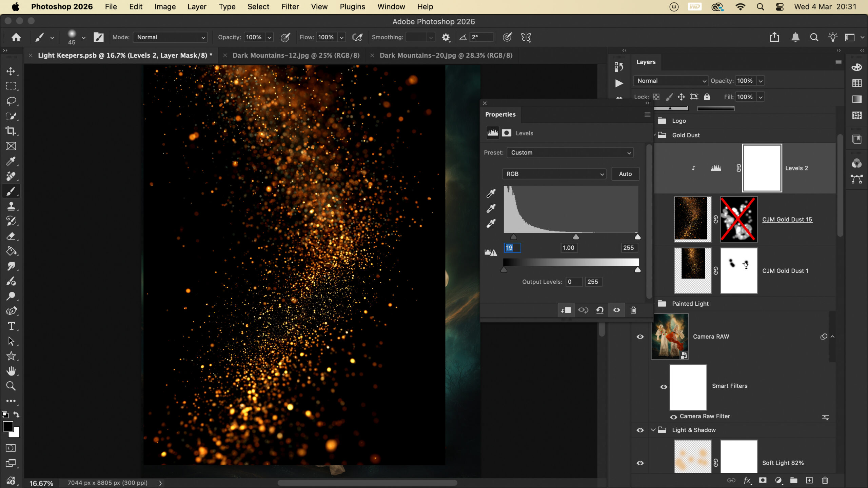This screenshot has height=488, width=868.
Task: Click the foreground color swatch
Action: coord(7,426)
